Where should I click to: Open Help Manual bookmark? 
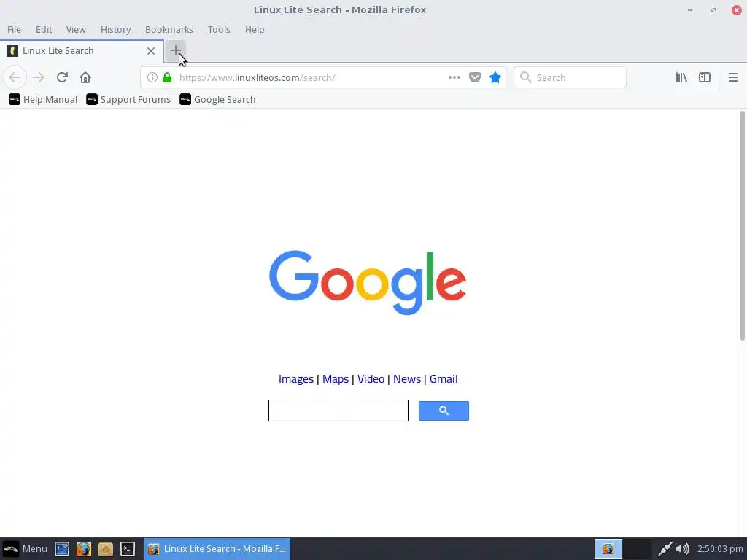(x=43, y=99)
